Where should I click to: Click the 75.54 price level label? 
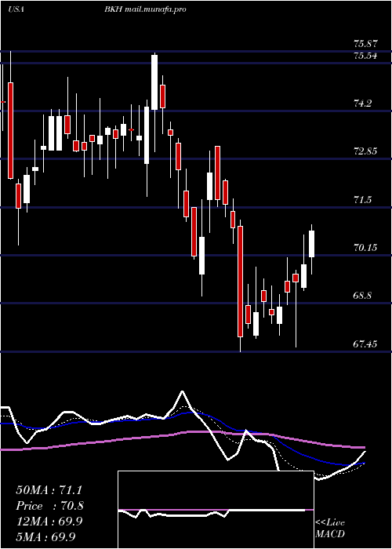(366, 56)
